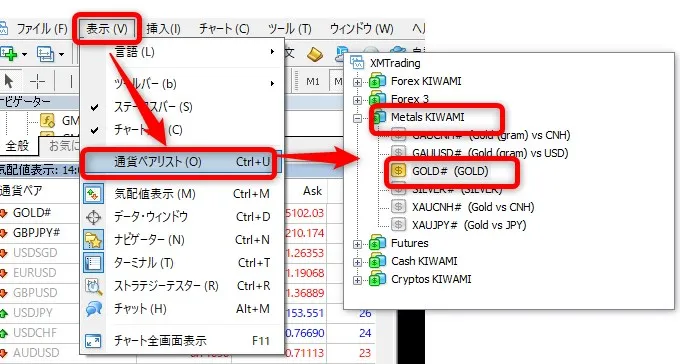Select XAUCNH# (Gold vs CNH) symbol

click(x=473, y=207)
